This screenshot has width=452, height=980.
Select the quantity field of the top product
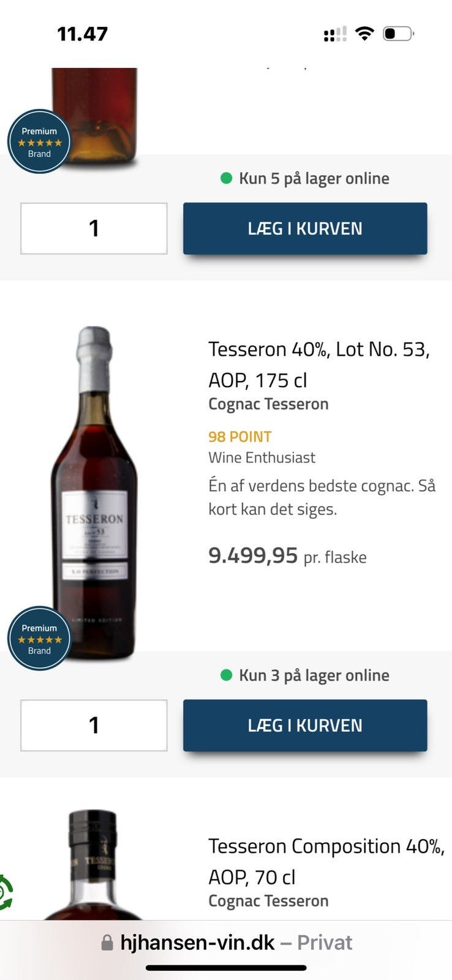pyautogui.click(x=94, y=228)
